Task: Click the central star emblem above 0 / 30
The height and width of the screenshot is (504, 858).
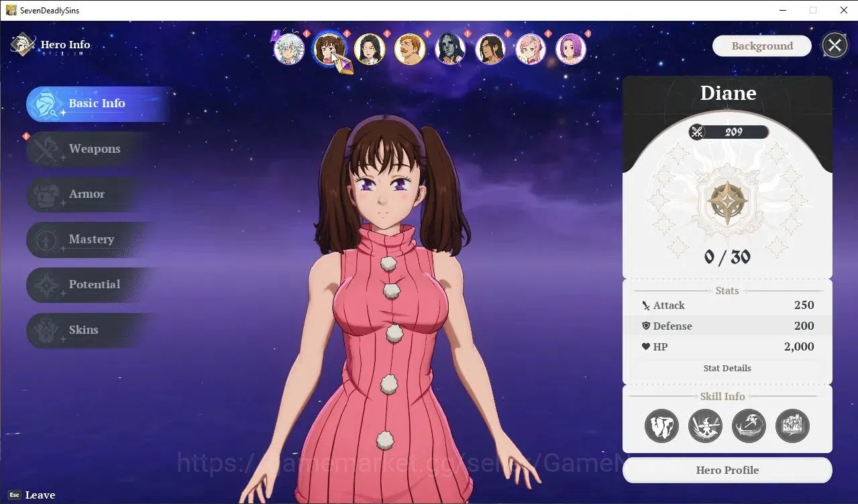Action: 728,203
